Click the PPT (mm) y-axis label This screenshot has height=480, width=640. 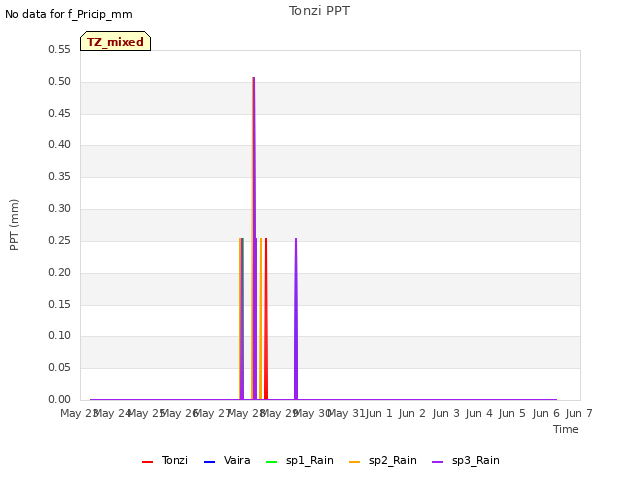pyautogui.click(x=14, y=224)
